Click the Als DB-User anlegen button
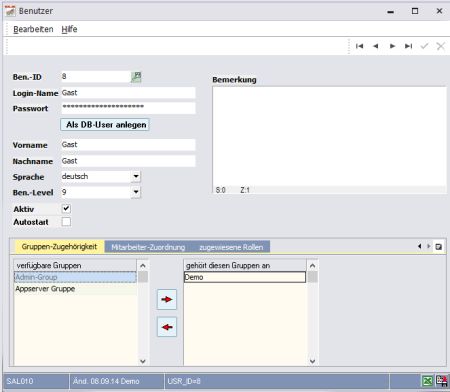The image size is (450, 392). tap(105, 125)
